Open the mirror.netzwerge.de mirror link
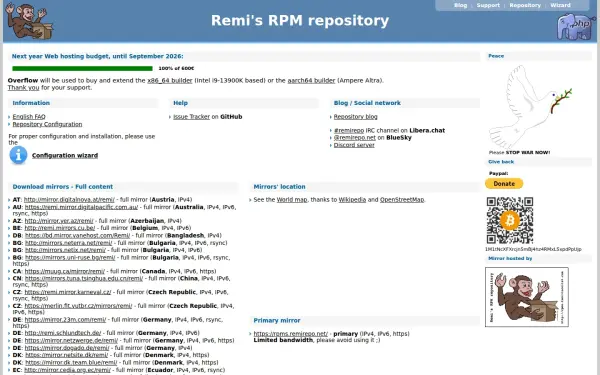Image resolution: width=600 pixels, height=375 pixels. pyautogui.click(x=71, y=341)
